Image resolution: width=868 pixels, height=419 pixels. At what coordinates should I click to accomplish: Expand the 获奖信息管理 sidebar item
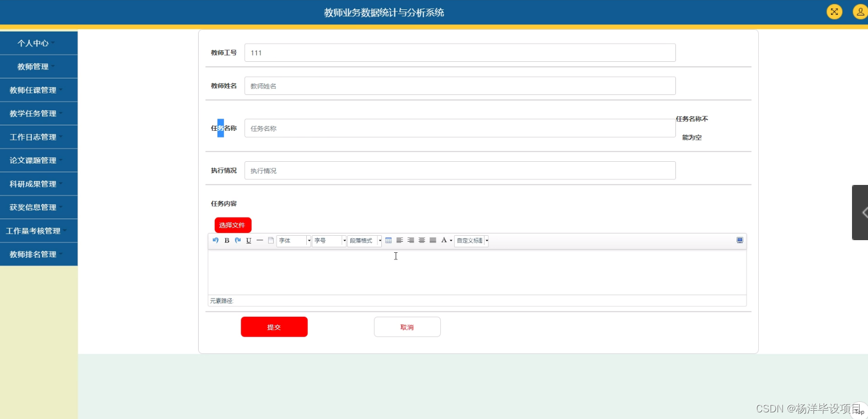click(39, 207)
